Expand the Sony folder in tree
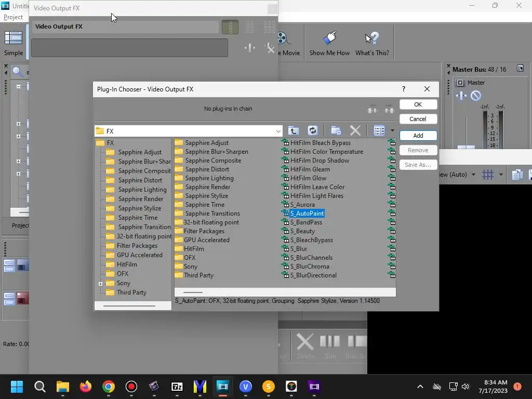This screenshot has width=532, height=399. pyautogui.click(x=100, y=284)
